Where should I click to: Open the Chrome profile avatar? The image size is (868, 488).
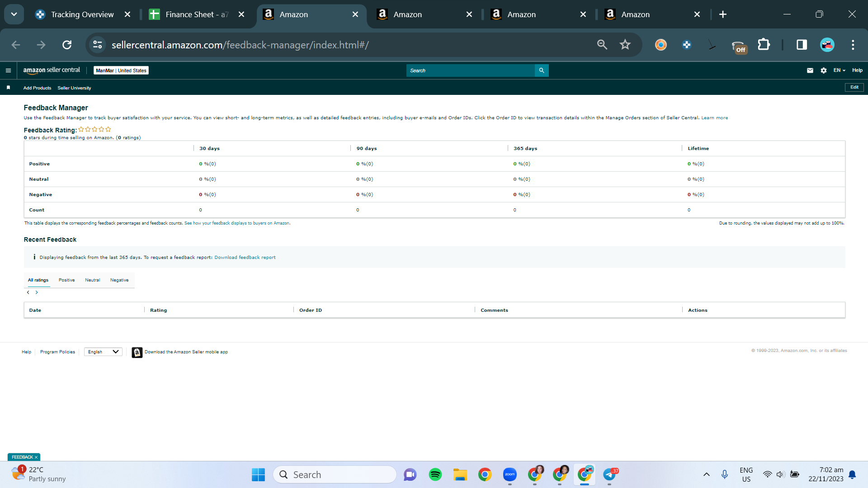[x=827, y=44]
